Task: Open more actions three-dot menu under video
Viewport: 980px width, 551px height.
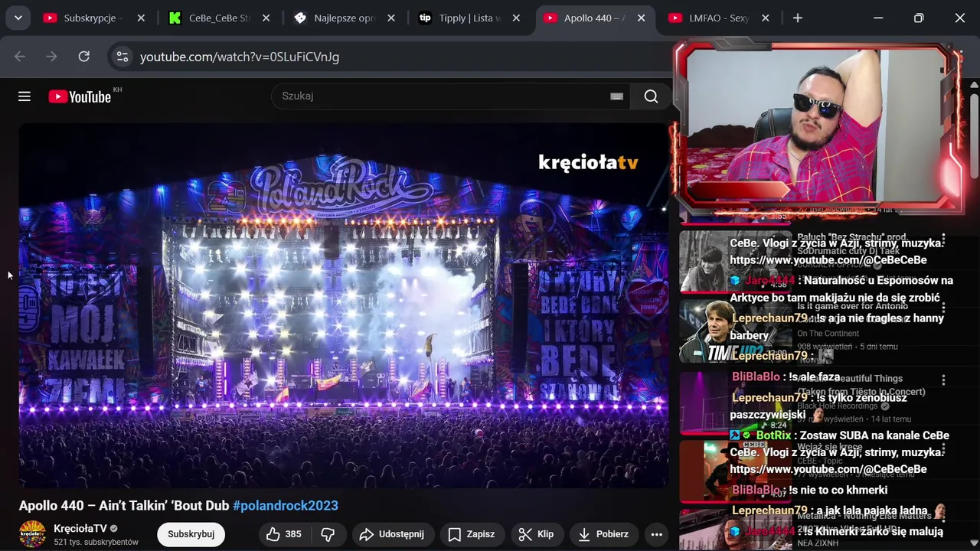Action: 656,534
